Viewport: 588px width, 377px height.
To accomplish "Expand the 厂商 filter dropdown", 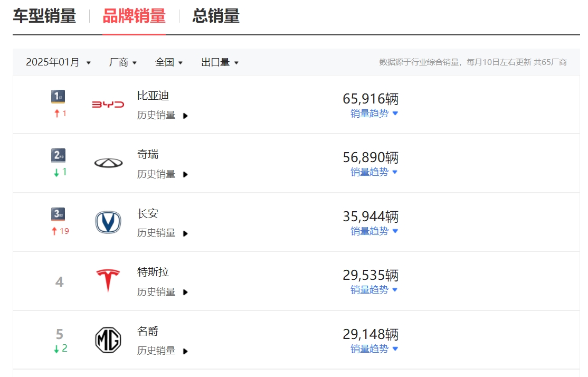I will [122, 62].
